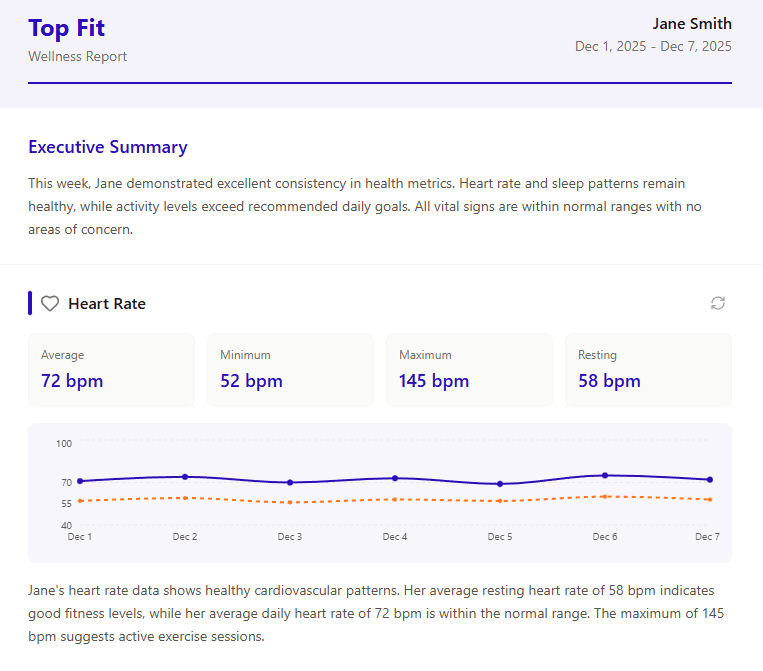Image resolution: width=763 pixels, height=671 pixels.
Task: Select the Wellness Report subtitle
Action: tap(77, 57)
